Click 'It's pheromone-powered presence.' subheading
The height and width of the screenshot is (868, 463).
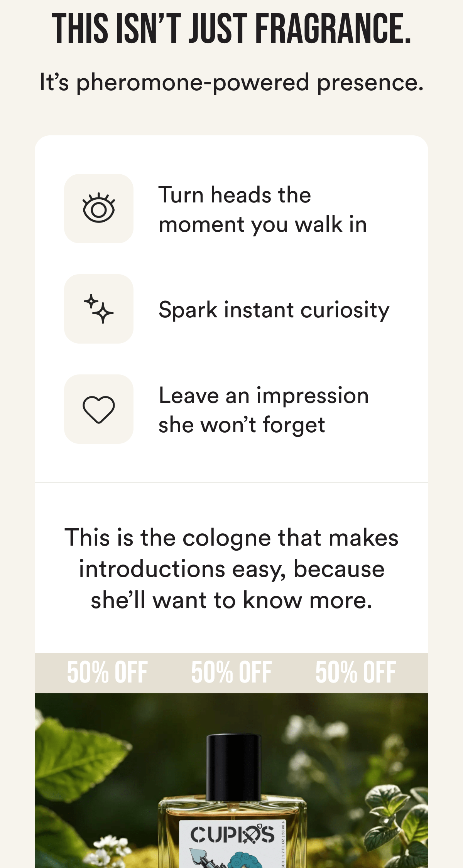(x=231, y=82)
